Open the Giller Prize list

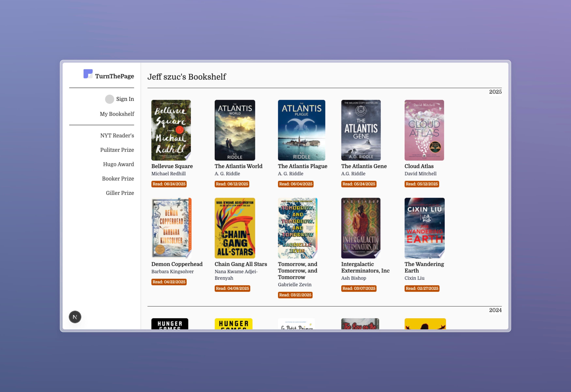pyautogui.click(x=120, y=193)
